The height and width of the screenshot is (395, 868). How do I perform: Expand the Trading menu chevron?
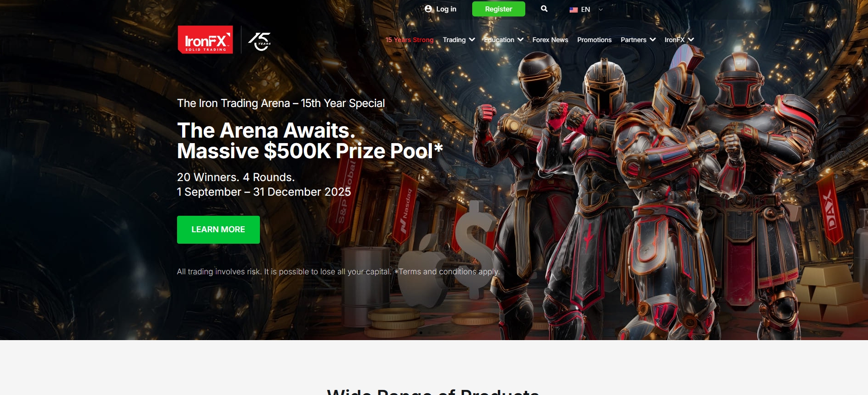coord(472,40)
